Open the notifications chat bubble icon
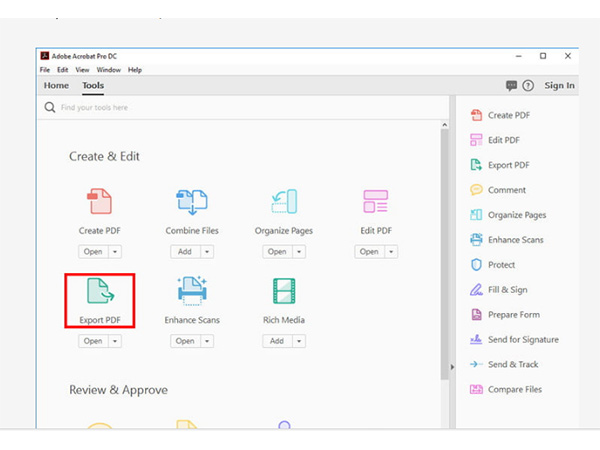 click(x=512, y=86)
